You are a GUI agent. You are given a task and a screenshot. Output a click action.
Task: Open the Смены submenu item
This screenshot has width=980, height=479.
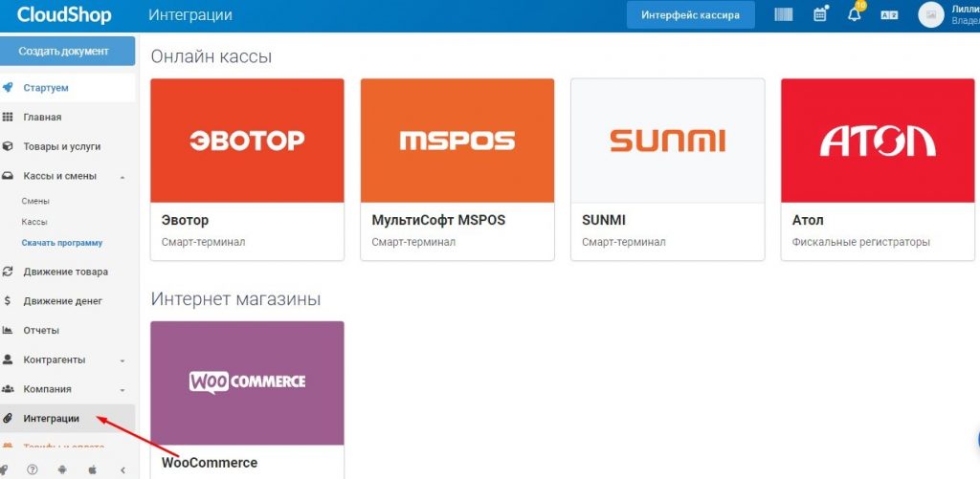[x=35, y=201]
